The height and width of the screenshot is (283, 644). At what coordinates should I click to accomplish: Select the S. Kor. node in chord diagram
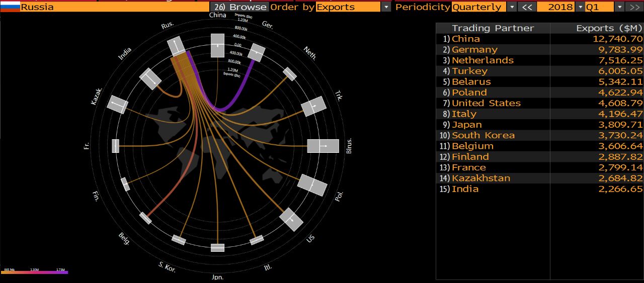179,240
